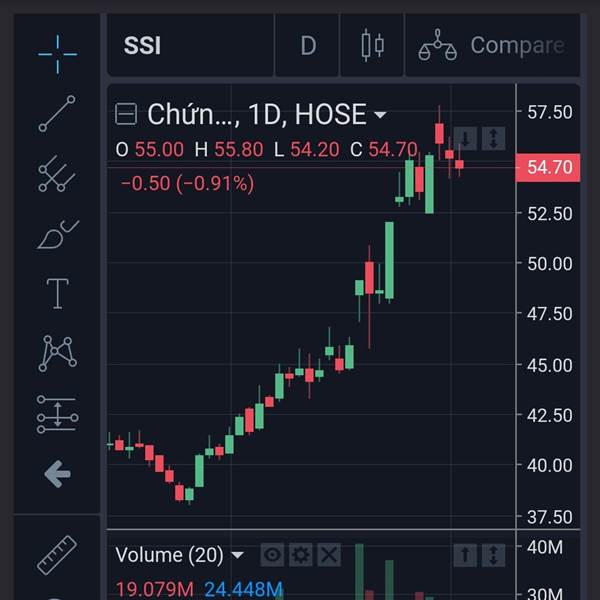Image resolution: width=600 pixels, height=600 pixels.
Task: Click the 47.50 price axis label
Action: (550, 314)
